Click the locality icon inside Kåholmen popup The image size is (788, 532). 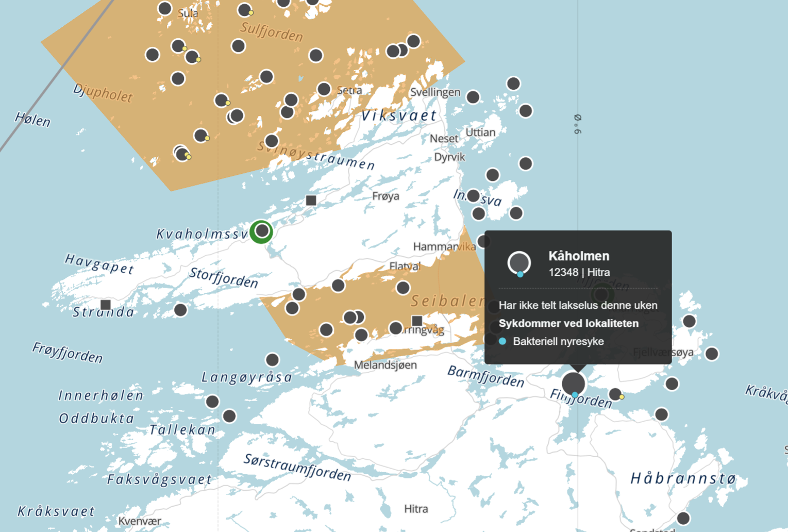tap(519, 263)
